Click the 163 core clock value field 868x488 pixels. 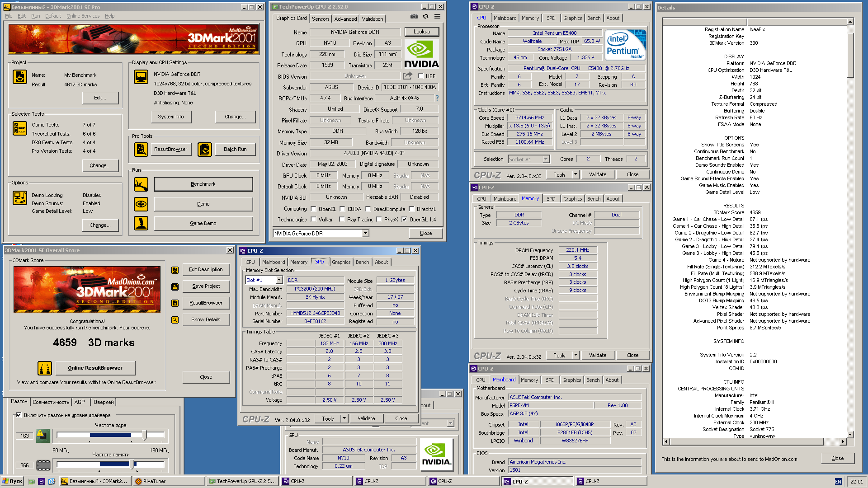pos(25,436)
